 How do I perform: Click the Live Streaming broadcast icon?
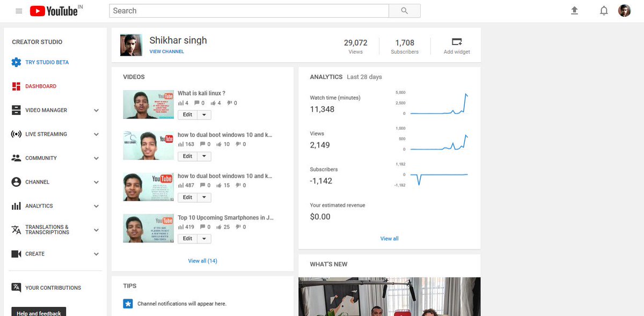(x=16, y=134)
